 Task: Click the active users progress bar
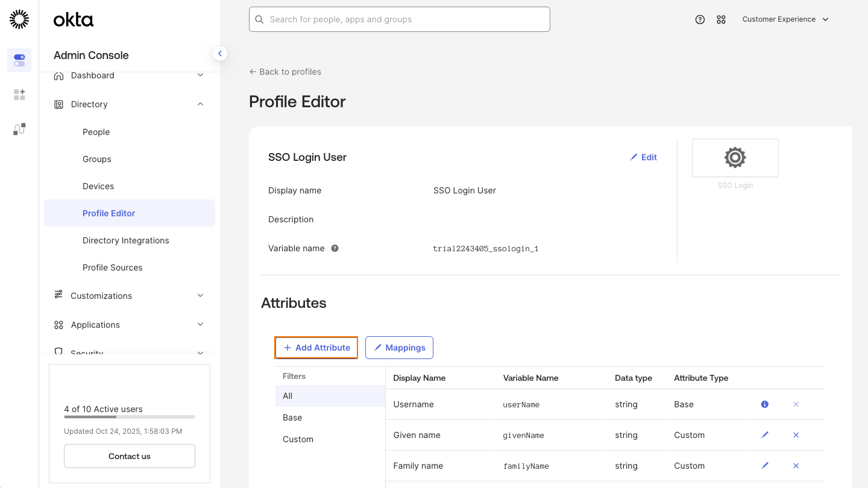click(129, 416)
